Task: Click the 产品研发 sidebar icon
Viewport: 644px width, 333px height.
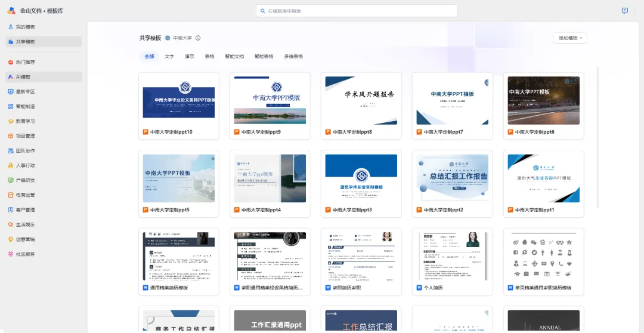Action: (x=11, y=180)
